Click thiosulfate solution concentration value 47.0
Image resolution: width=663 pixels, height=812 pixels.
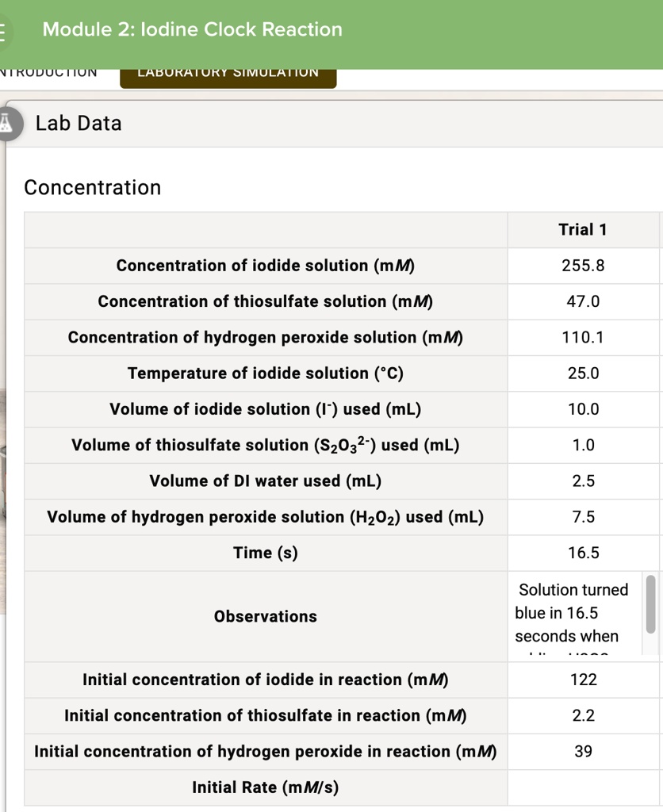click(x=583, y=301)
